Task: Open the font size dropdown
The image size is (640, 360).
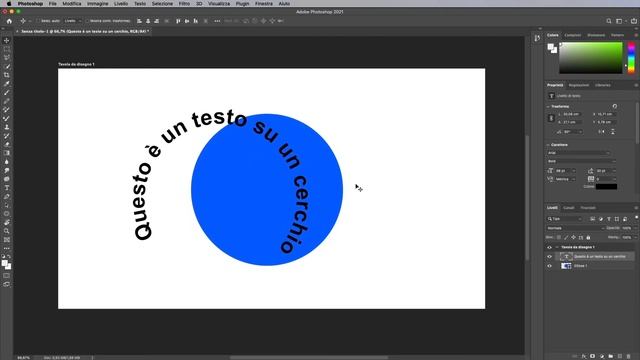Action: pos(573,171)
